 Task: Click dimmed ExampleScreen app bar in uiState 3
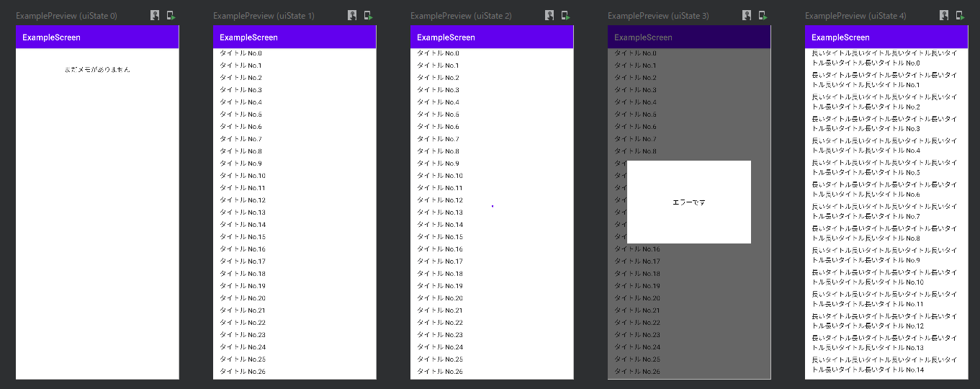pos(689,37)
